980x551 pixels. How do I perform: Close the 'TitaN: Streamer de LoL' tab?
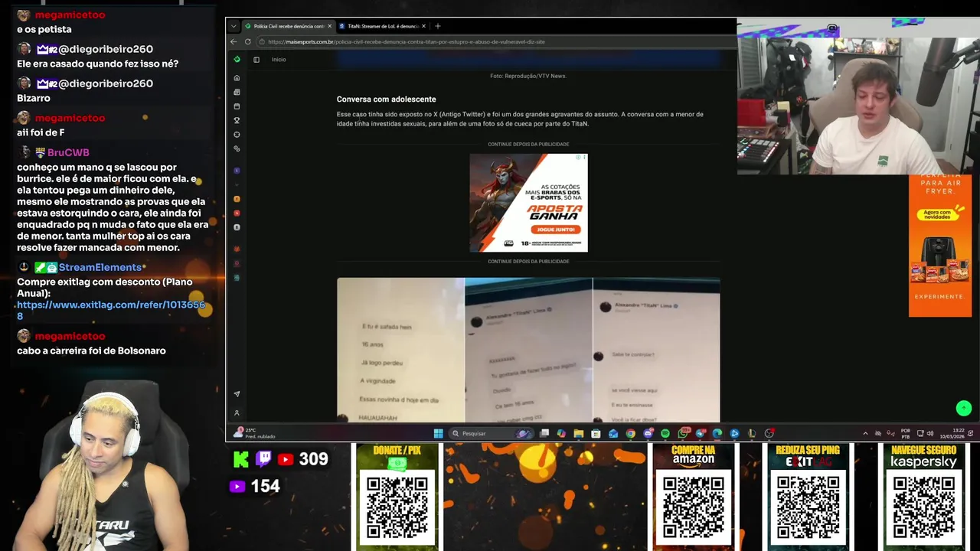pos(425,26)
